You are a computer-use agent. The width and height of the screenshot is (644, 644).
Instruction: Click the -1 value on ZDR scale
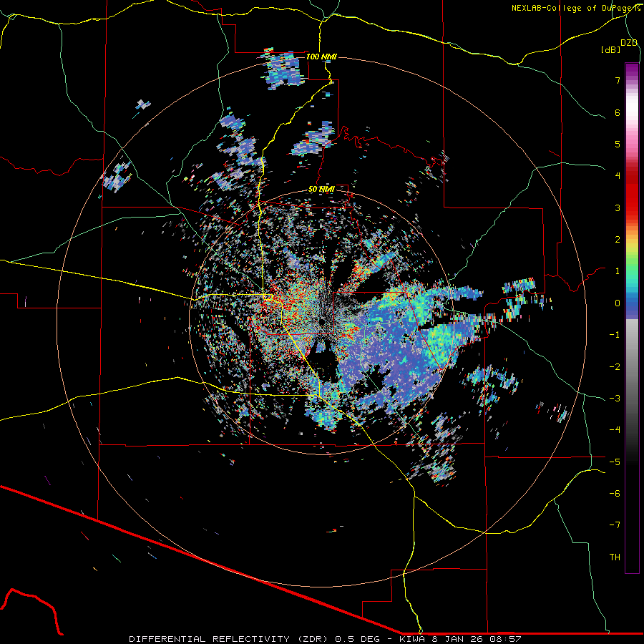(x=615, y=335)
